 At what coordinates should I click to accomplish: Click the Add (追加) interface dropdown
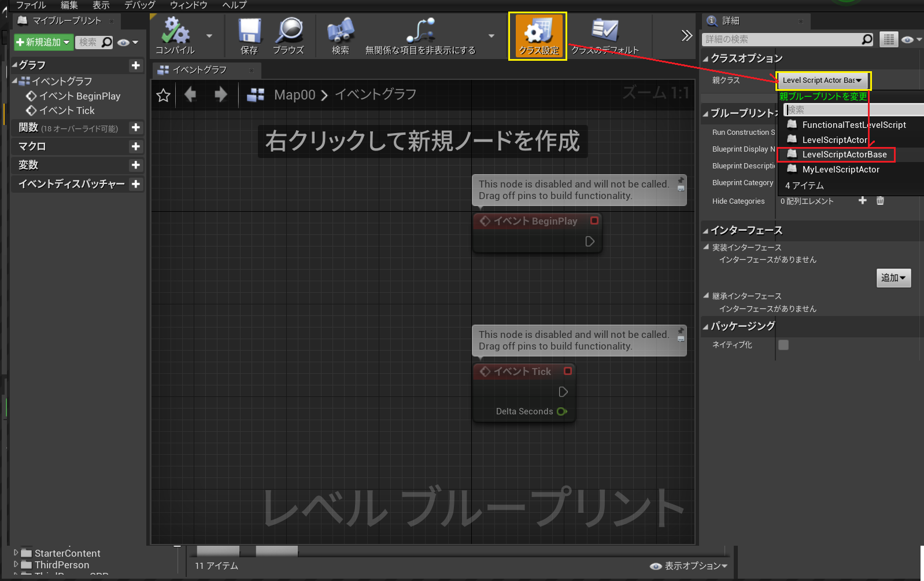pos(894,278)
